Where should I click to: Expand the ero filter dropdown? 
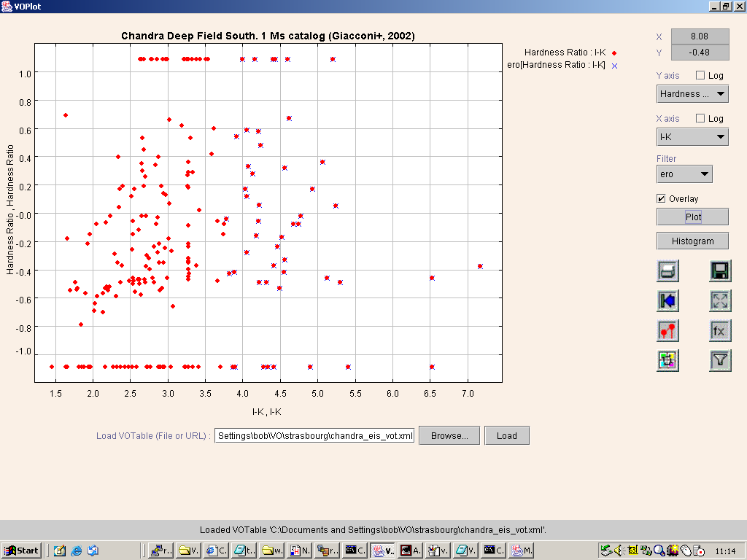click(684, 174)
